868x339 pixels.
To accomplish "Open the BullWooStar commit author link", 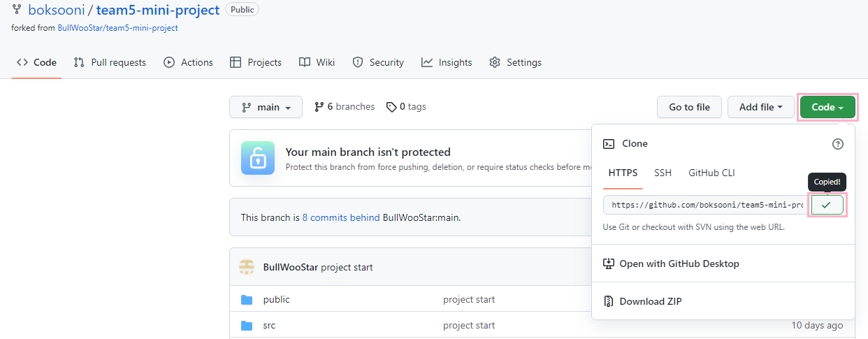I will pyautogui.click(x=291, y=267).
